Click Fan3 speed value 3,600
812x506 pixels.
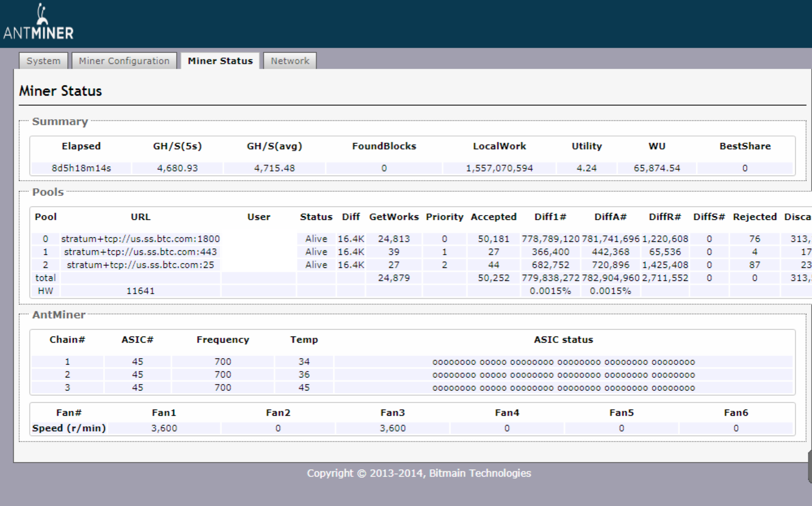pos(393,428)
